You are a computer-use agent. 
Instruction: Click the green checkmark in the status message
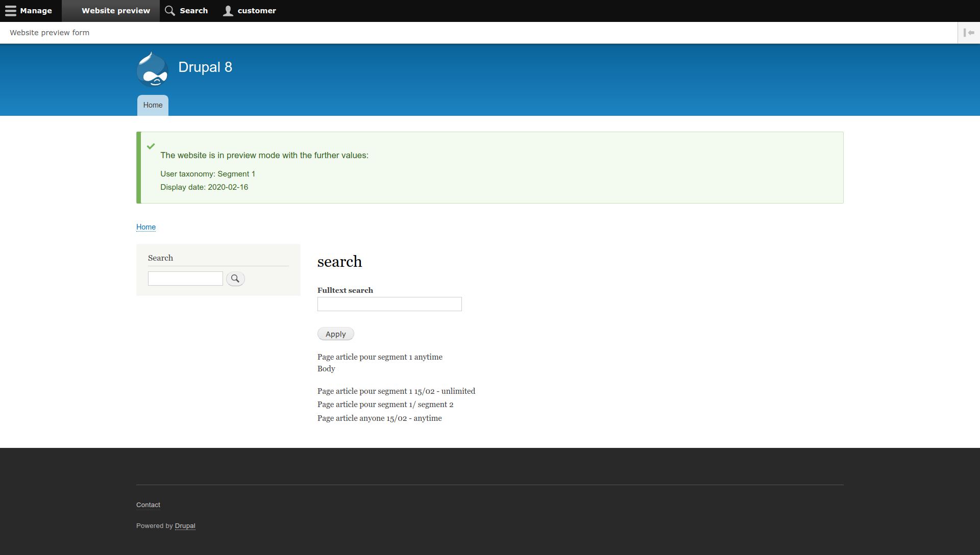click(151, 146)
